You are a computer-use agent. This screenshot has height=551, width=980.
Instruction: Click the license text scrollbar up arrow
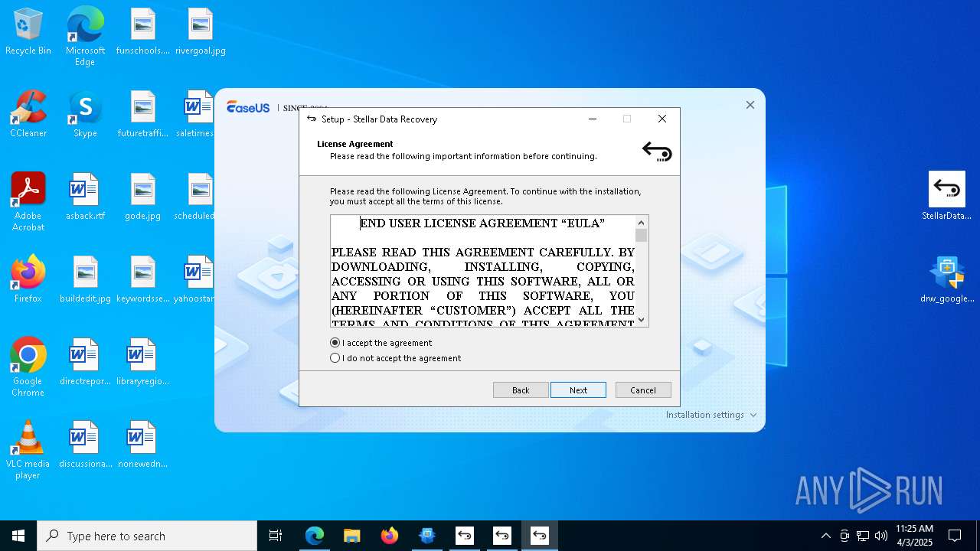[642, 223]
